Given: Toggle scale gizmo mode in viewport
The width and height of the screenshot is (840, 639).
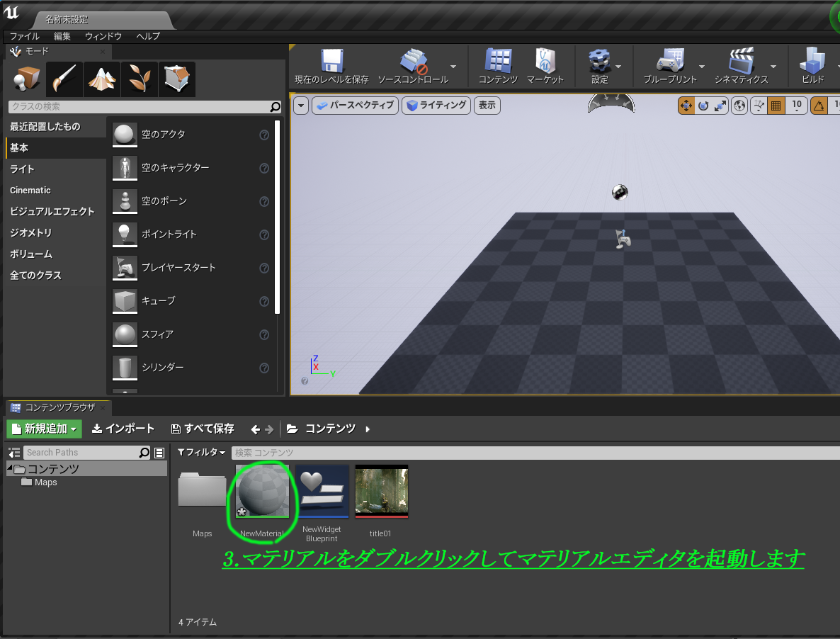Looking at the screenshot, I should coord(720,106).
